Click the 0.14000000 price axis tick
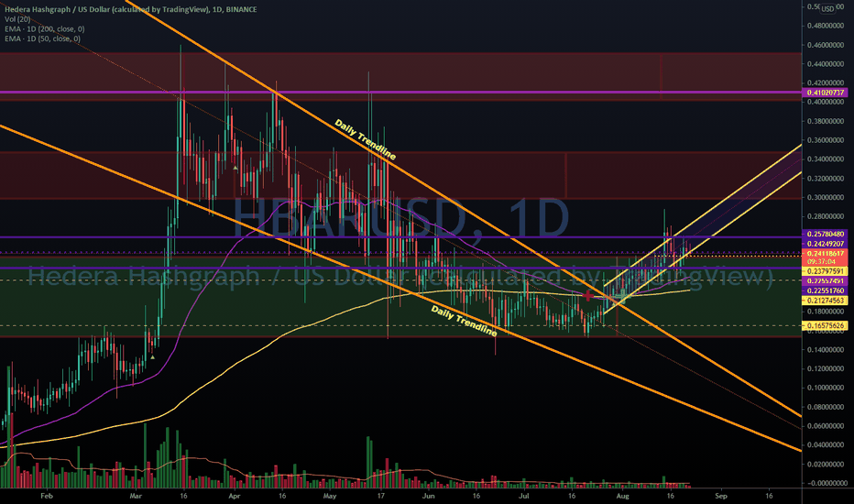This screenshot has height=504, width=854. [826, 350]
